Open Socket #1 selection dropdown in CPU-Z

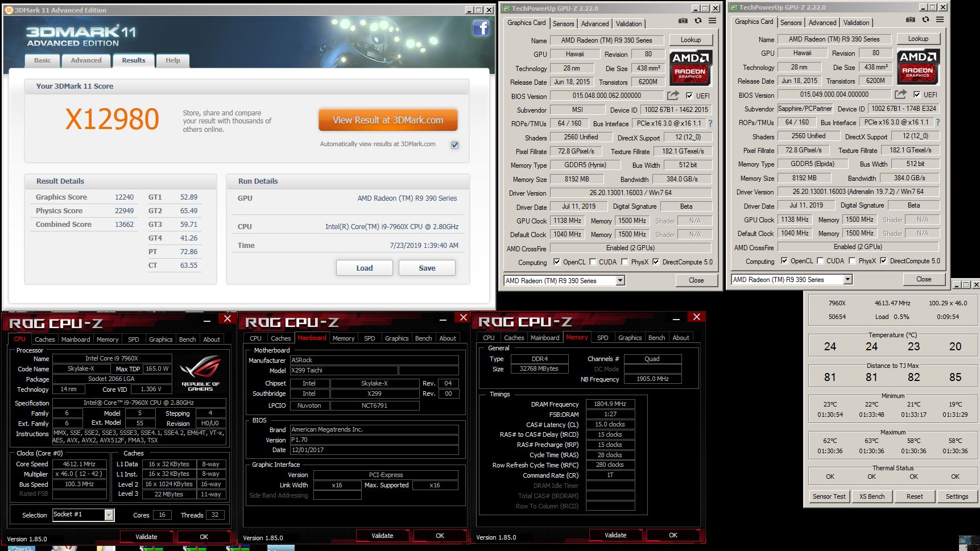(109, 515)
